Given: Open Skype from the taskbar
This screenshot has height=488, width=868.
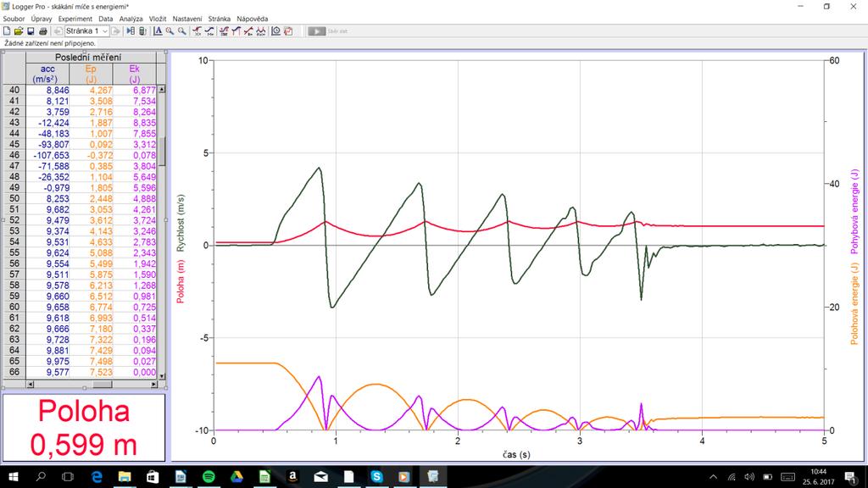Looking at the screenshot, I should (376, 476).
